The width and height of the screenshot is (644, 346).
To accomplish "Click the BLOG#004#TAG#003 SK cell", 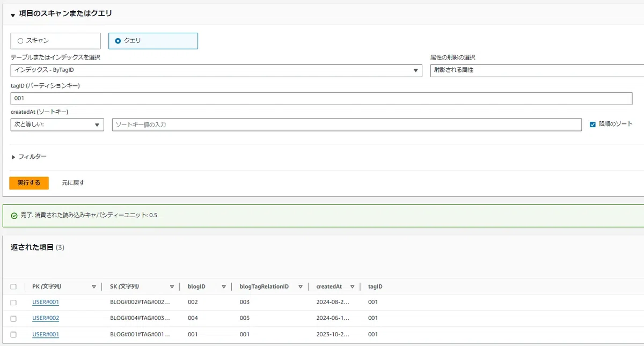I will (x=140, y=318).
